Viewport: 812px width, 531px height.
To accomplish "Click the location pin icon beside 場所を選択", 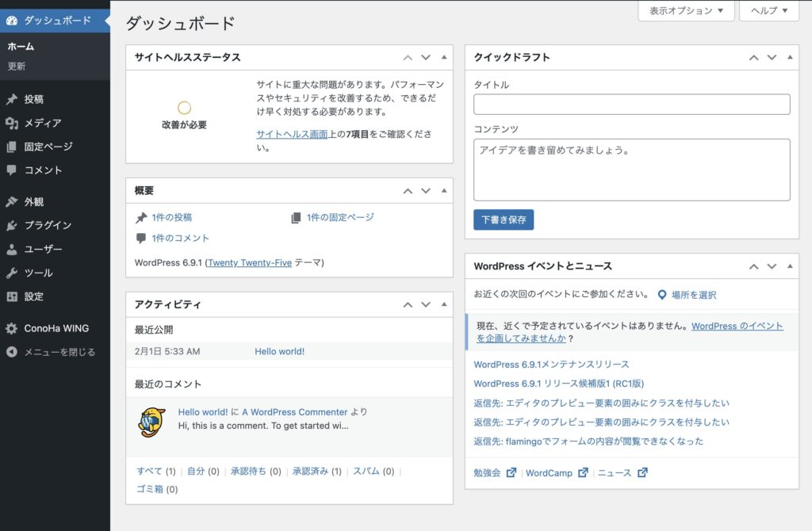I will click(662, 295).
